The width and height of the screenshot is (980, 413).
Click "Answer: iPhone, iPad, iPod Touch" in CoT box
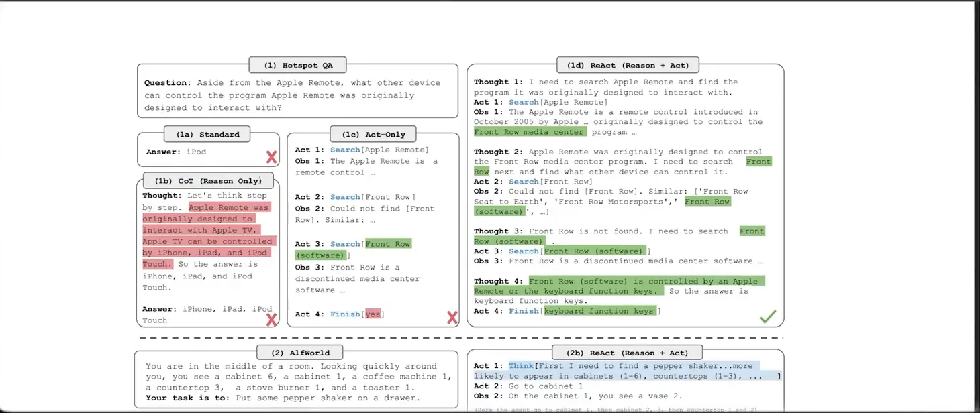click(207, 314)
